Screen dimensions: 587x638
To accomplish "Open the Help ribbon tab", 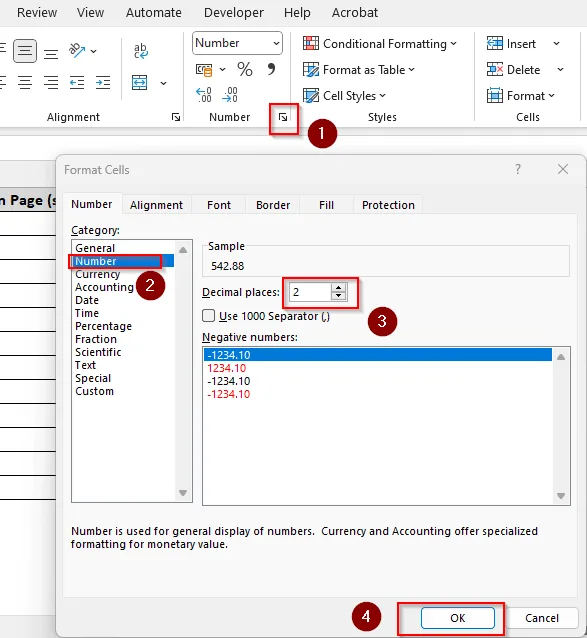I will pyautogui.click(x=297, y=13).
